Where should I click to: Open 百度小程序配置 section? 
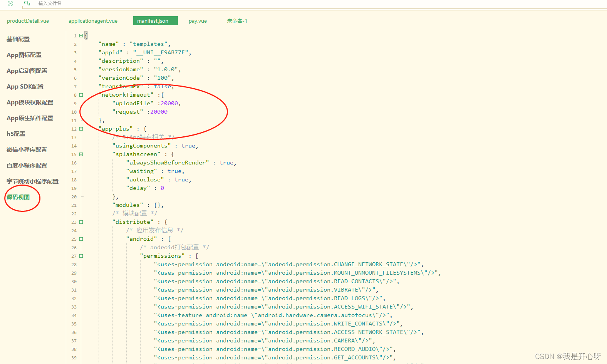click(x=27, y=165)
